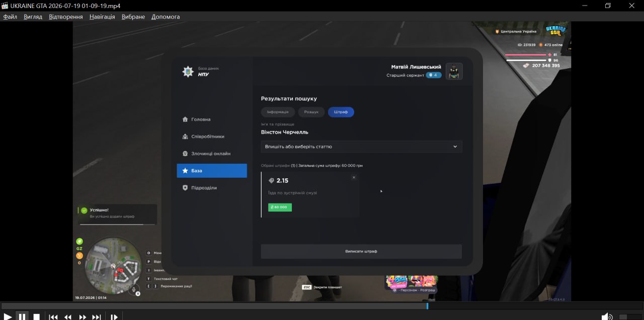Screen dimensions: 644x320
Task: Click the play button in player controls
Action: [7, 316]
